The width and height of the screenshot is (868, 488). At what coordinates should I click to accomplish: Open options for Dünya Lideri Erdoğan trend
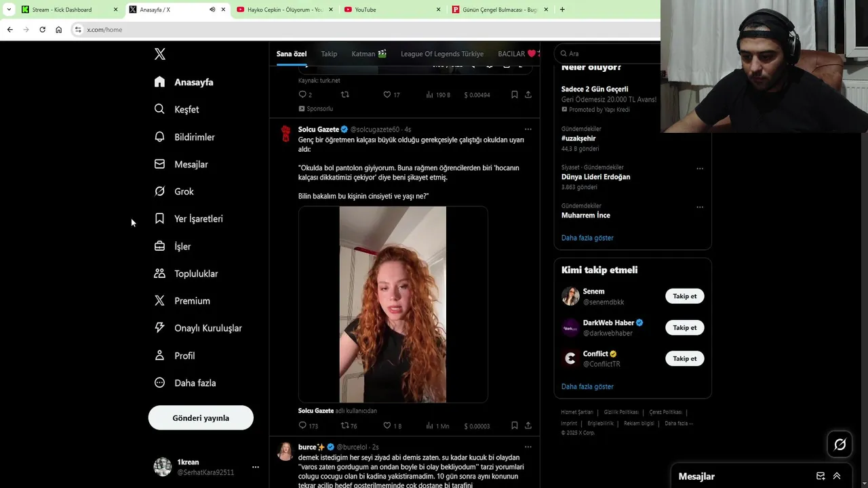point(700,168)
